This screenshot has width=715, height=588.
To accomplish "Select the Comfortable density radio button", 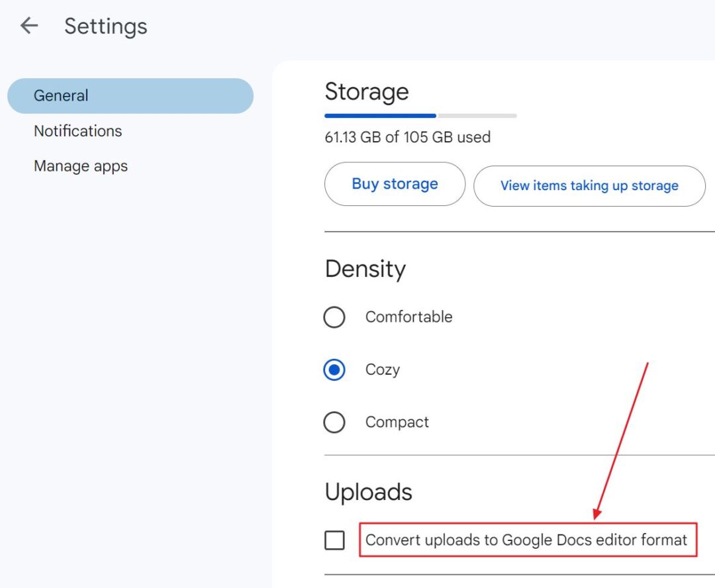I will point(334,317).
